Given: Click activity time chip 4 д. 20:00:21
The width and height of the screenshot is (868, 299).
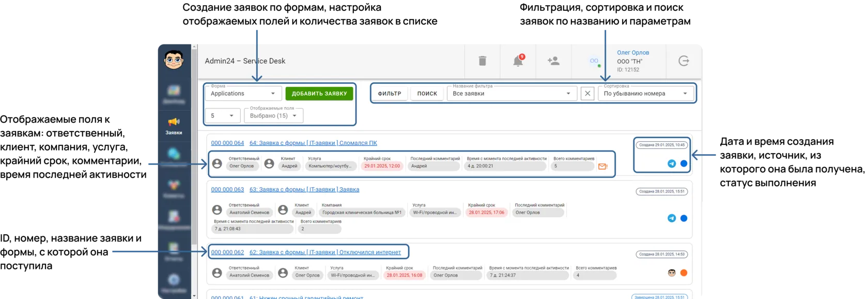Looking at the screenshot, I should (505, 166).
